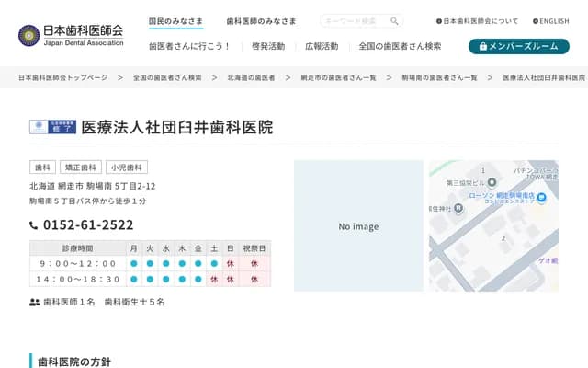This screenshot has height=368, width=588.
Task: Open 網走市の歯医者さん一覧 breadcrumb link
Action: pyautogui.click(x=345, y=78)
